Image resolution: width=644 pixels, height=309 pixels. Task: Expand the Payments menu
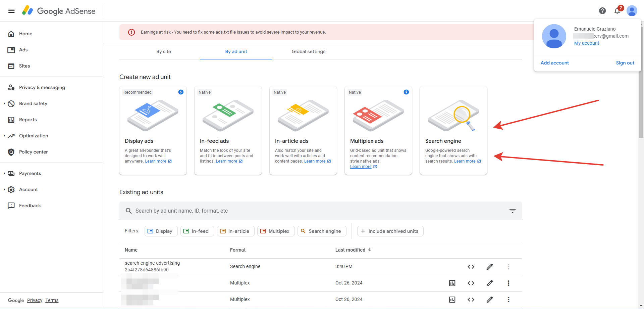(4, 173)
